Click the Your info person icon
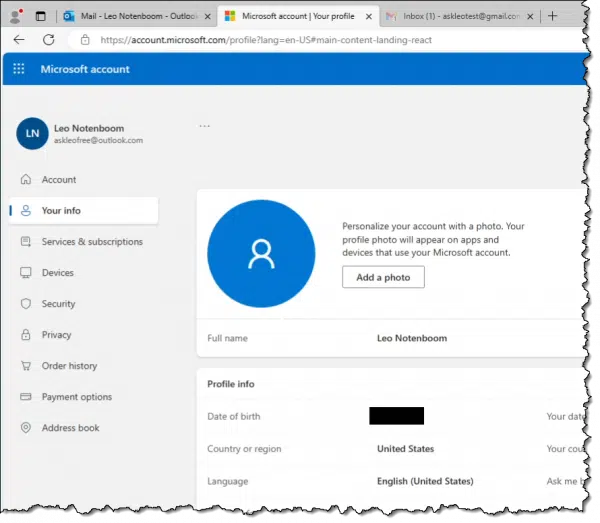The height and width of the screenshot is (523, 600). (x=26, y=210)
